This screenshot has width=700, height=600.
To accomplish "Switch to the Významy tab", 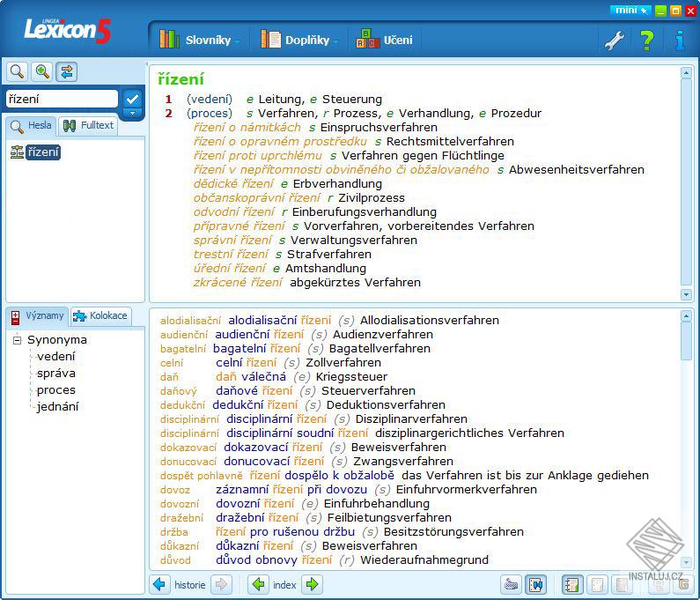I will (x=38, y=316).
